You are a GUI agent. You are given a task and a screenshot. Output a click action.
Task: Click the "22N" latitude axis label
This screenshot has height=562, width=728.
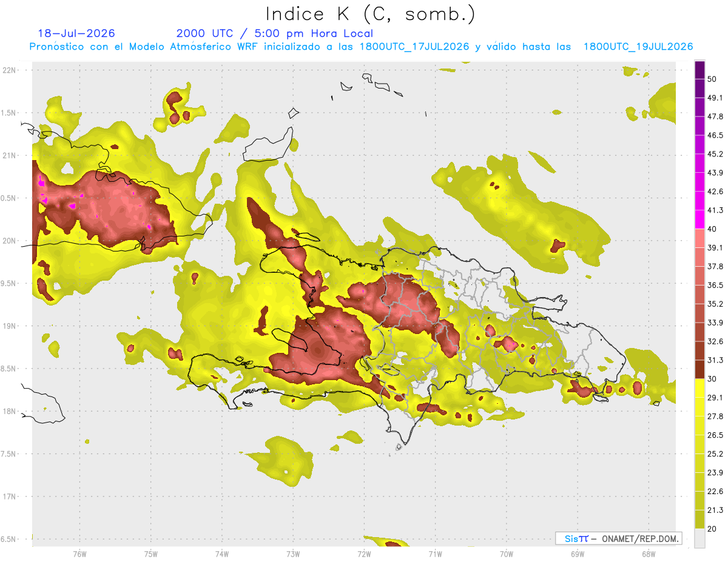(9, 70)
